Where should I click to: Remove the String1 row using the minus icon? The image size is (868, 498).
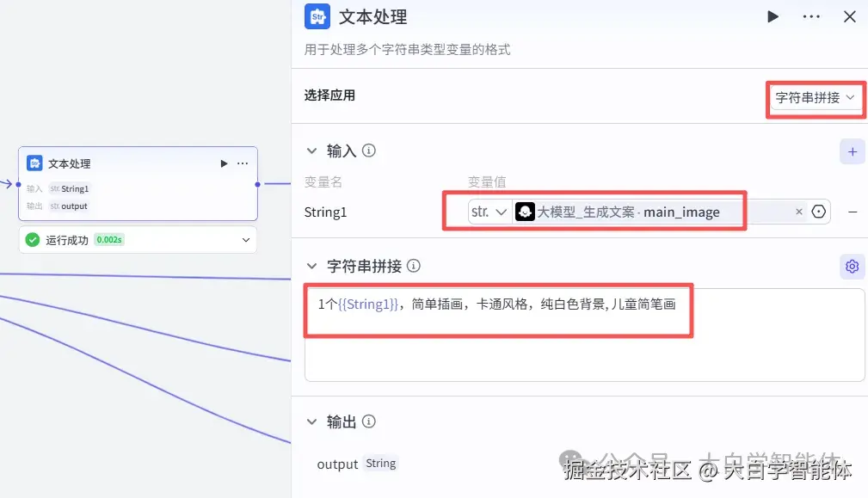pos(852,211)
